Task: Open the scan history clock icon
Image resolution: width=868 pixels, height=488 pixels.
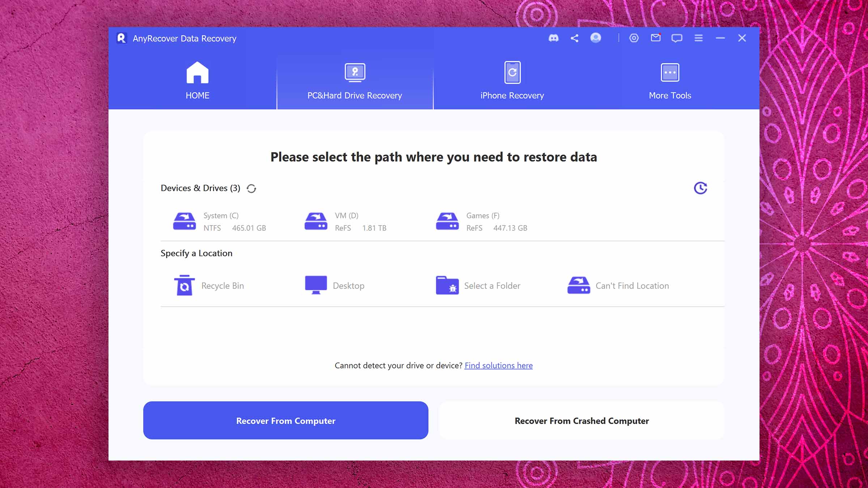Action: (x=701, y=188)
